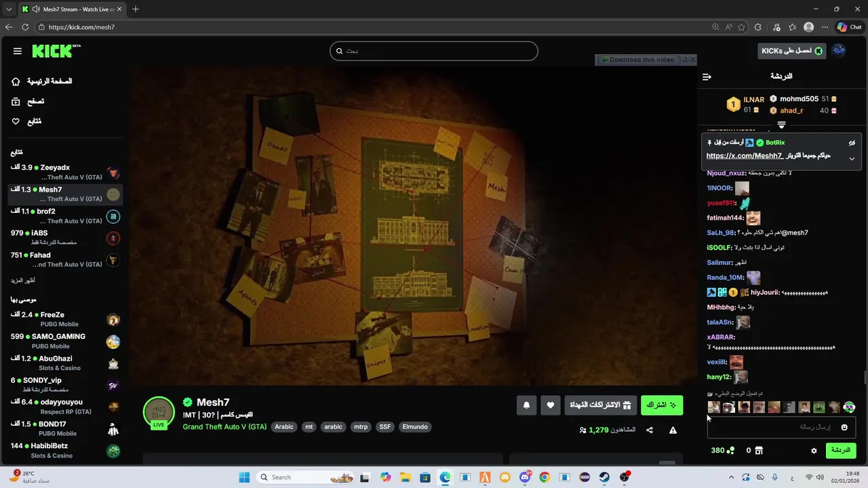The image size is (868, 488).
Task: Open the brof2 channel in the sidebar
Action: [x=65, y=216]
